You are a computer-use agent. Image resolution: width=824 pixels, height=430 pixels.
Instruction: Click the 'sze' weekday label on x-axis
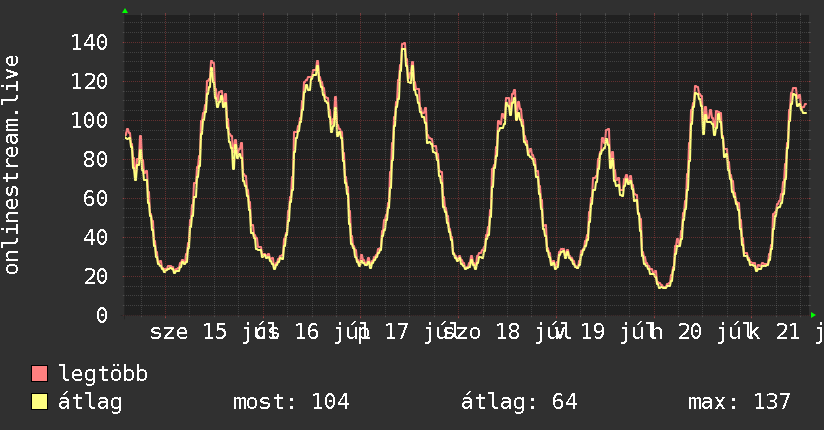click(169, 332)
